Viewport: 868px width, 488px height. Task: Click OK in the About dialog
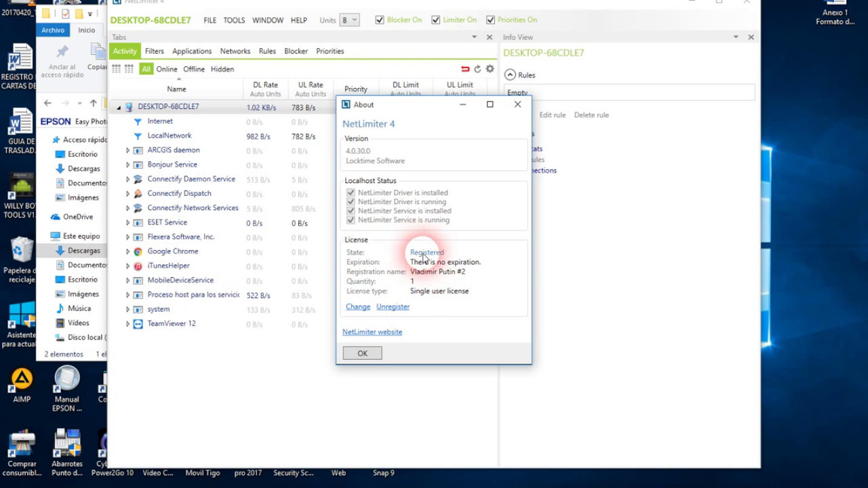[x=362, y=353]
